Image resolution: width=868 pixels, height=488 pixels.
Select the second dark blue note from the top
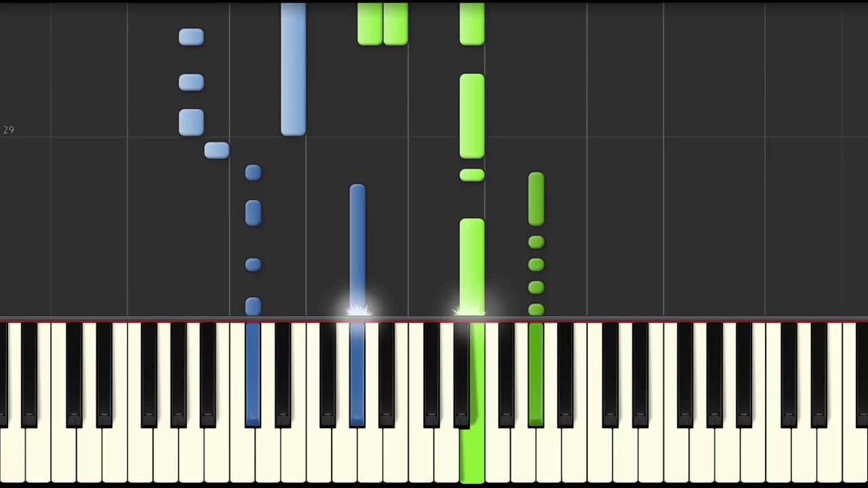click(253, 213)
